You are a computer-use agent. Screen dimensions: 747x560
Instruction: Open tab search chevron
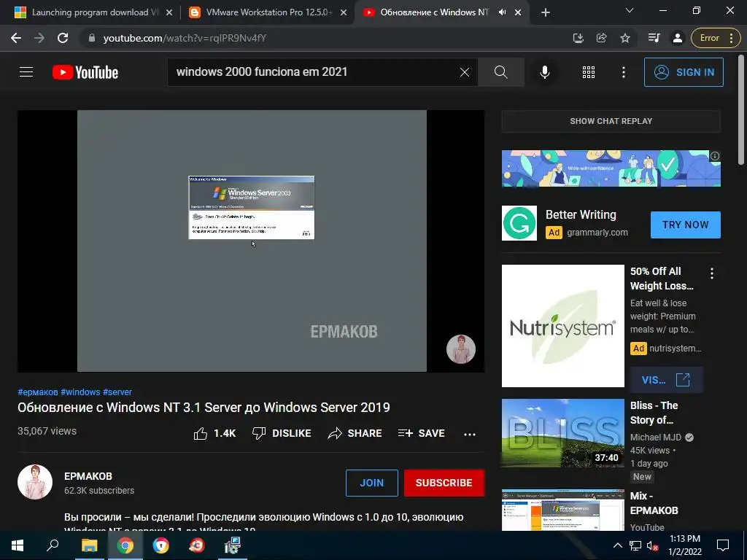coord(630,10)
